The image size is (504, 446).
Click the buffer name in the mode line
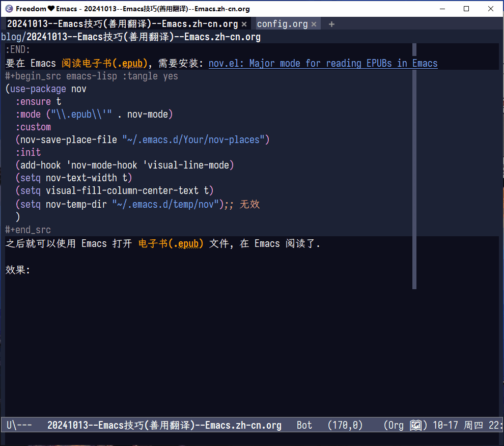coord(164,425)
